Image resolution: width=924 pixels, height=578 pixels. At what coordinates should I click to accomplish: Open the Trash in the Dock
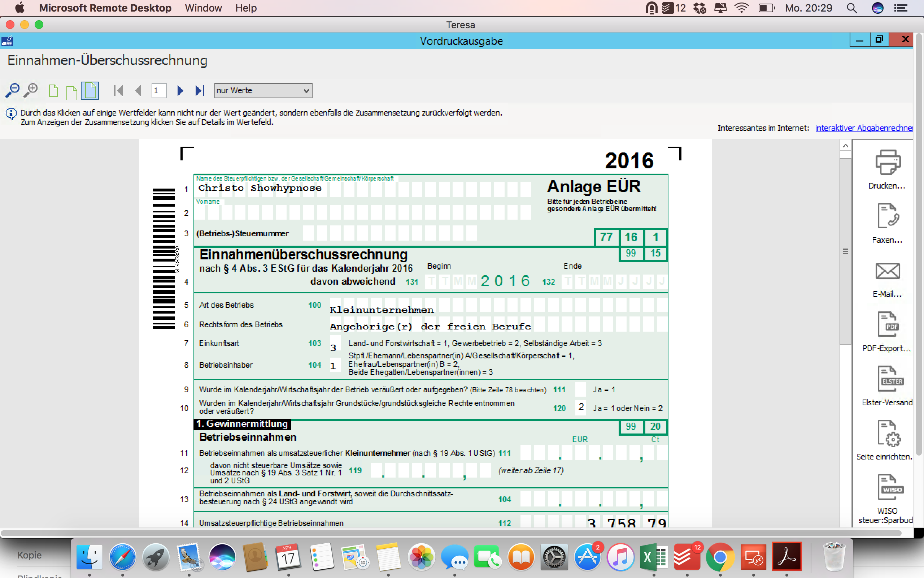[834, 557]
